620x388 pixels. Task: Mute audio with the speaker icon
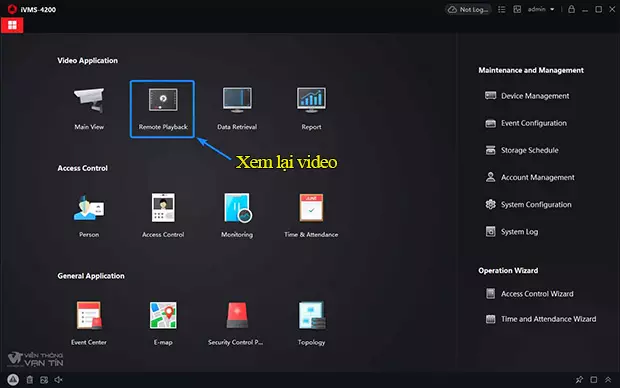click(x=59, y=380)
